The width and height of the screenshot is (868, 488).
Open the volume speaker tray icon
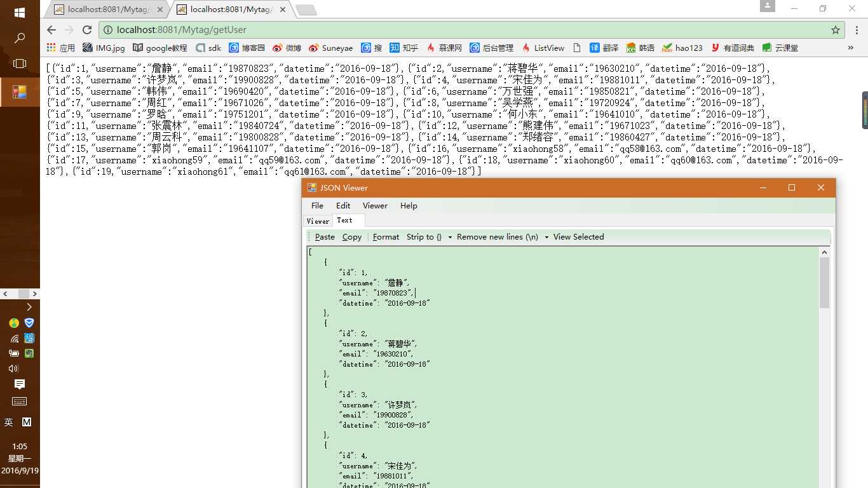coord(13,369)
